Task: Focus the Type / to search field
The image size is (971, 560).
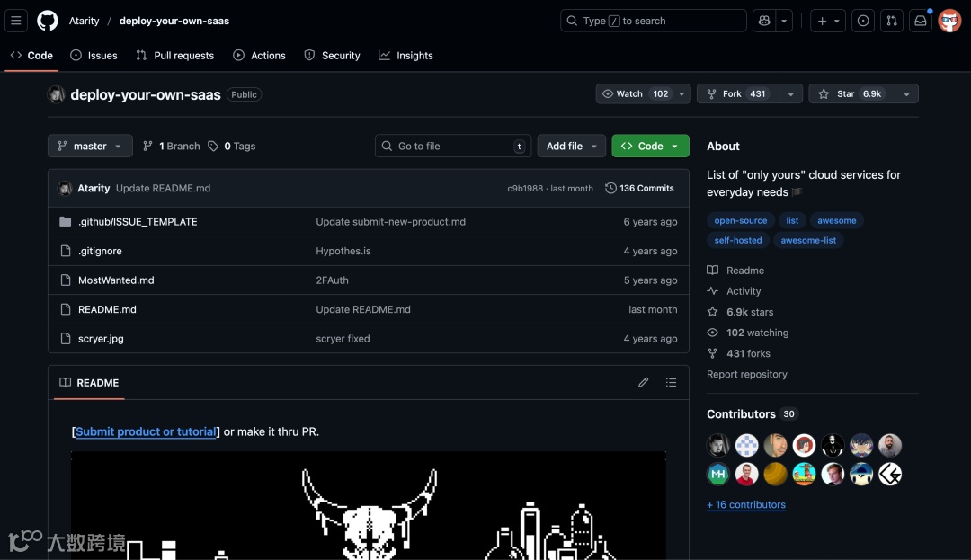Action: [654, 21]
